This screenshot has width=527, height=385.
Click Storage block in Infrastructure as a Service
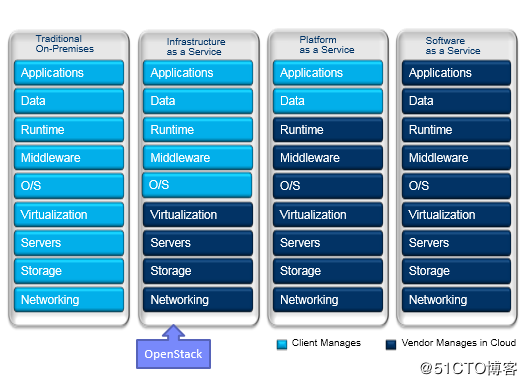[198, 271]
